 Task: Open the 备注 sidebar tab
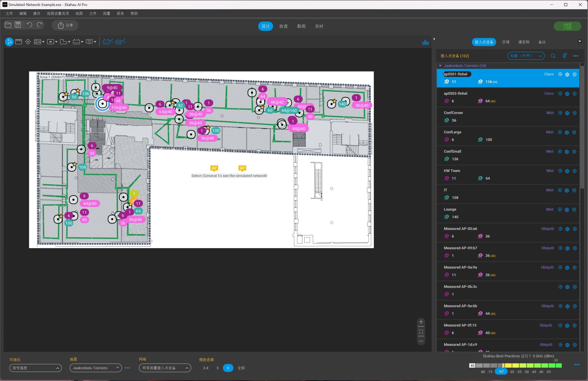pyautogui.click(x=542, y=42)
